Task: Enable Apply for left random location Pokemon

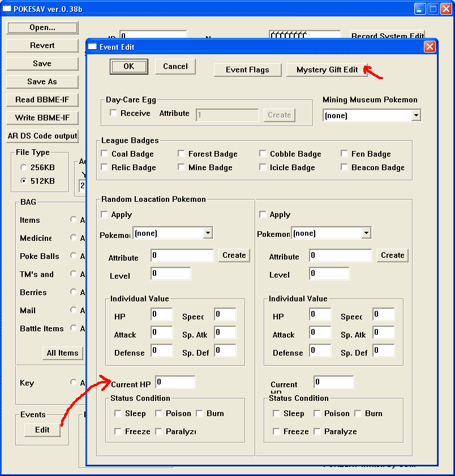Action: (x=104, y=215)
